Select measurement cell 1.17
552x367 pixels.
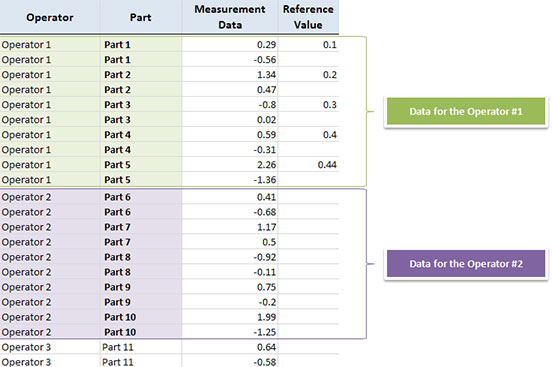pos(230,227)
